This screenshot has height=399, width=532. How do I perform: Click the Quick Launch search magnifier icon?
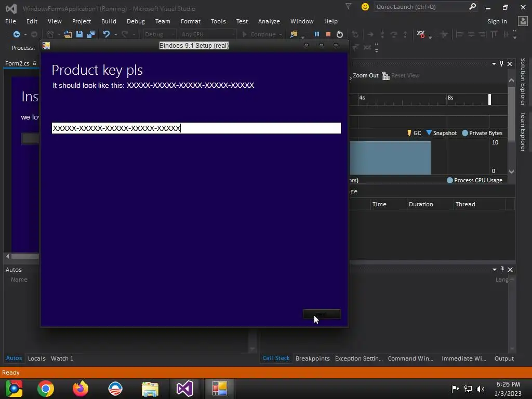pyautogui.click(x=472, y=6)
